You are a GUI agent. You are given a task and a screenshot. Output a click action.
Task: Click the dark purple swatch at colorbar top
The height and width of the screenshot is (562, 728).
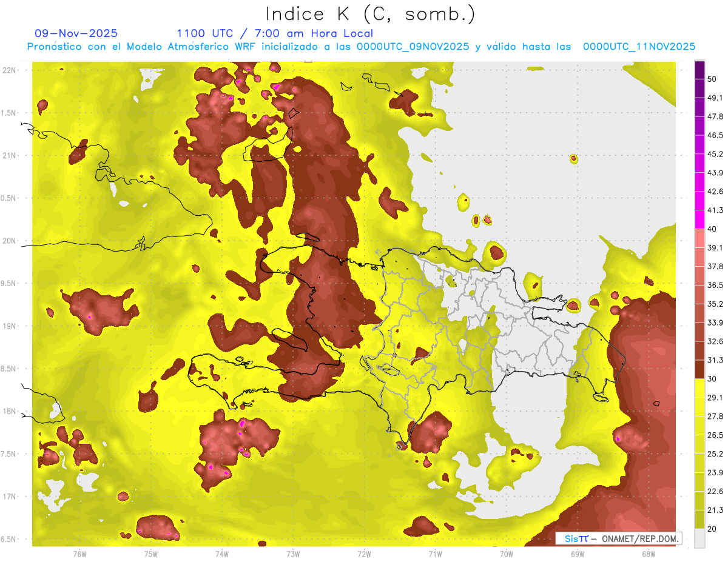[x=700, y=69]
